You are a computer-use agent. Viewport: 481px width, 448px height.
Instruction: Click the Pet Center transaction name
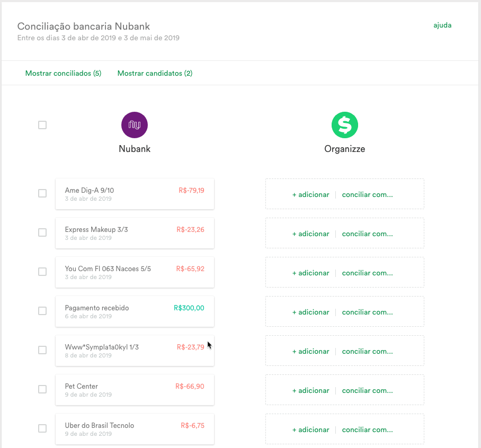pyautogui.click(x=81, y=387)
